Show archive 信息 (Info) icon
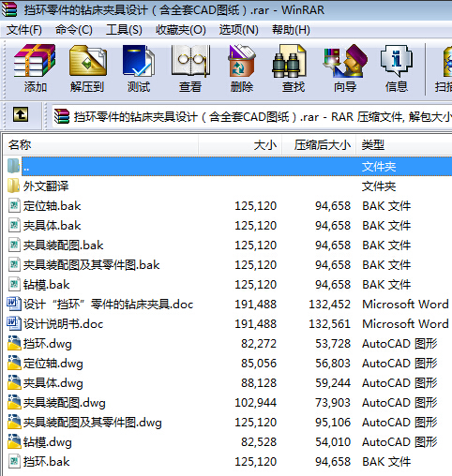 [x=397, y=61]
